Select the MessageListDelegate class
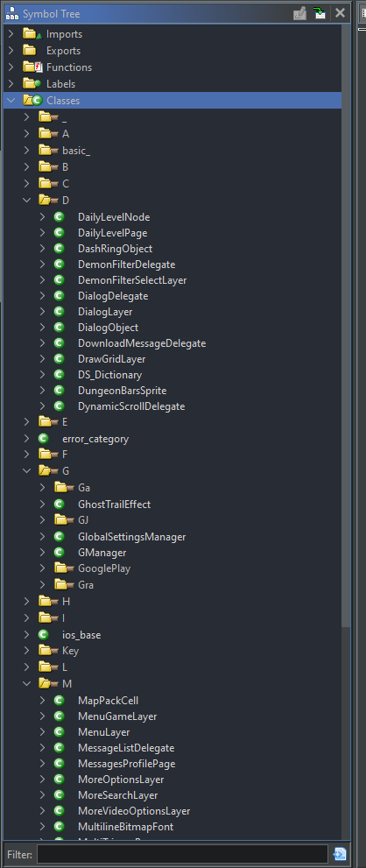This screenshot has width=366, height=868. tap(126, 748)
